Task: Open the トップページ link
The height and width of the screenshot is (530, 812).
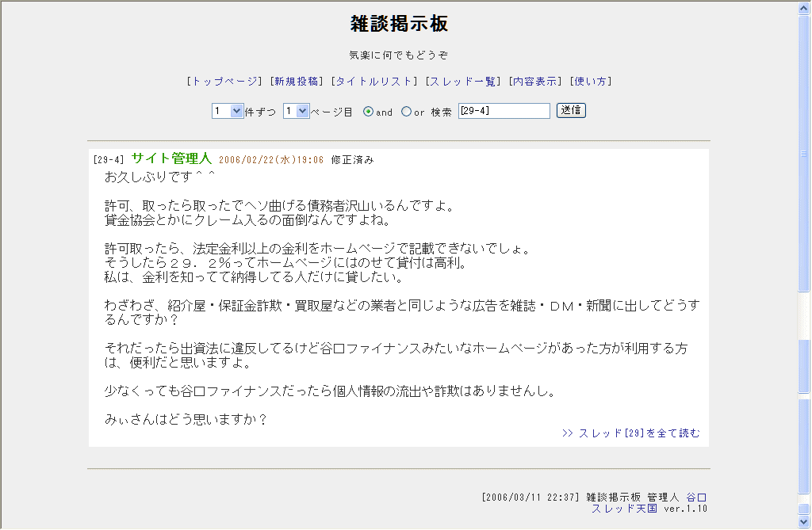Action: [224, 82]
